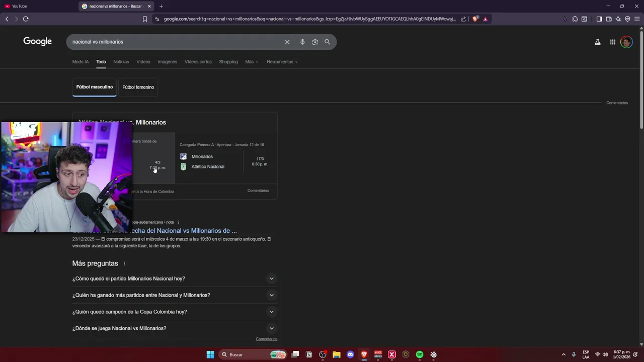Close the nacional vs millonarios tab
The image size is (644, 362).
(149, 6)
